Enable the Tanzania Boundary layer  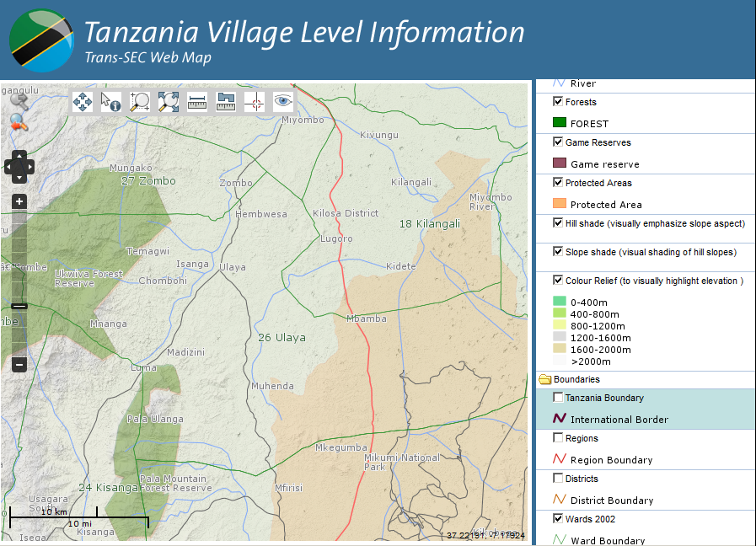point(558,397)
